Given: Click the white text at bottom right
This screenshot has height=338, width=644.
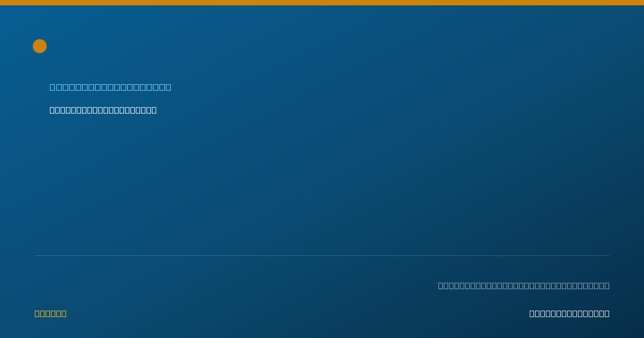Looking at the screenshot, I should (x=569, y=313).
